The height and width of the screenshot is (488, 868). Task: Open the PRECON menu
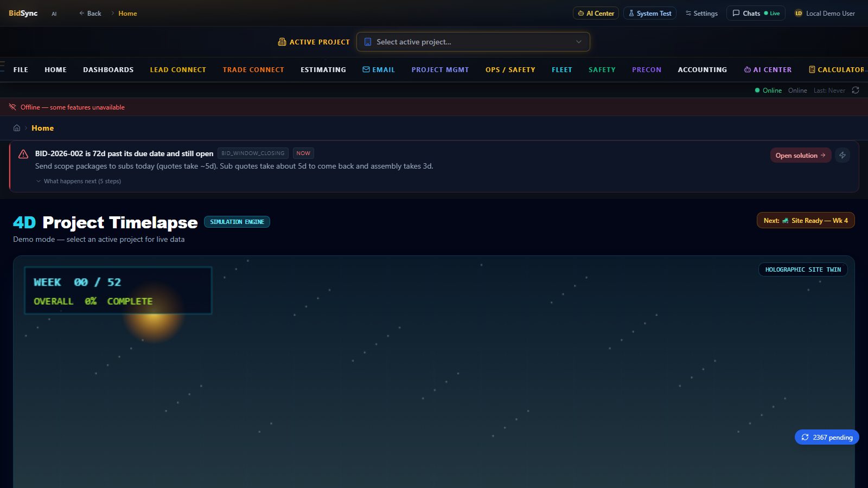point(647,69)
